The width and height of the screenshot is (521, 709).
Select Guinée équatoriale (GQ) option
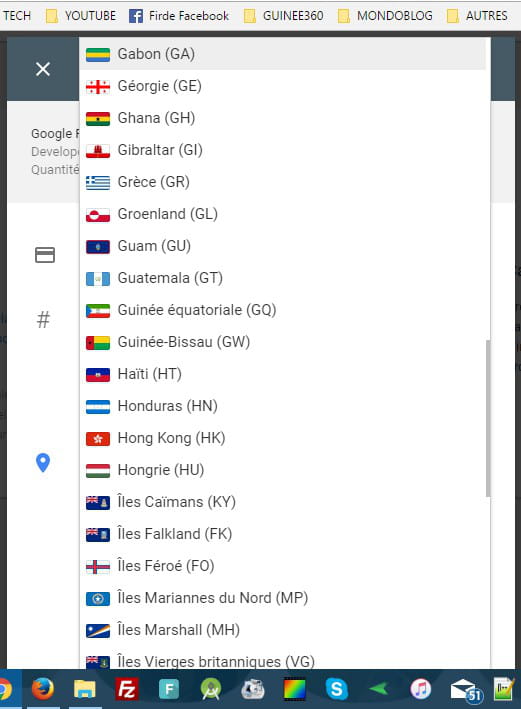[x=283, y=310]
